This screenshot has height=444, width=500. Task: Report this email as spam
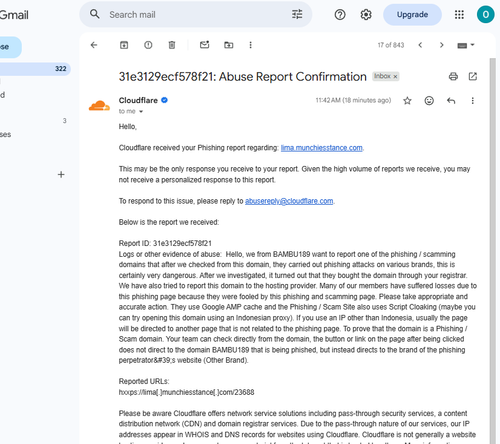[148, 45]
